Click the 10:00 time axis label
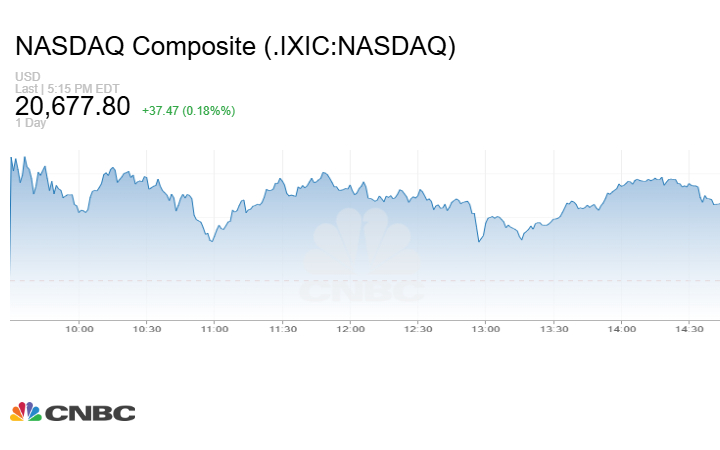This screenshot has height=450, width=720. point(79,329)
